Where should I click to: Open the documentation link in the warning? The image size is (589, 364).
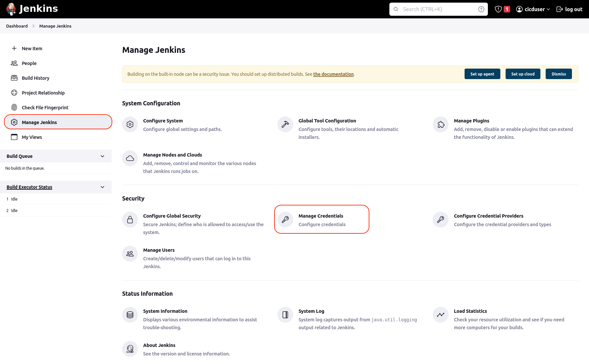(334, 74)
